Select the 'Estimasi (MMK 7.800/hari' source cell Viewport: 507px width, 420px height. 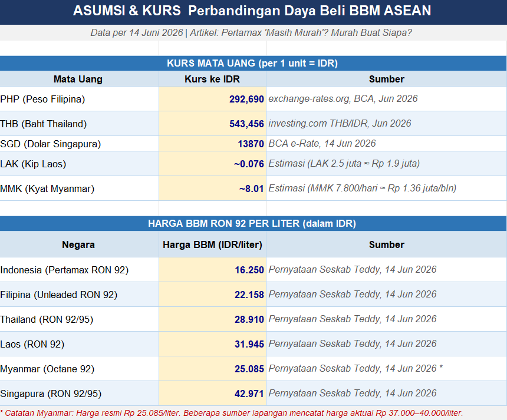[x=386, y=188]
